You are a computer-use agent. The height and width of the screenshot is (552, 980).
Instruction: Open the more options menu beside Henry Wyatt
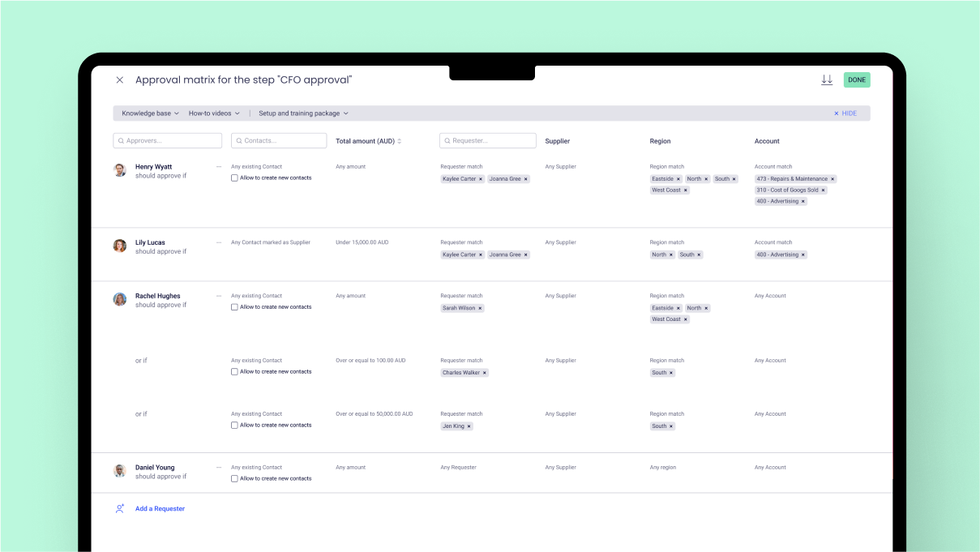(x=217, y=167)
